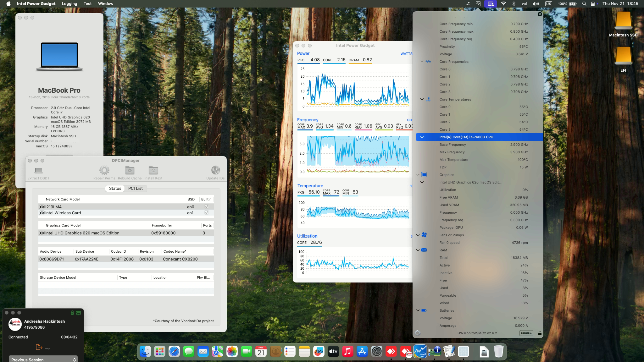Click the Update IDs globe icon
The image size is (644, 362).
point(215,171)
